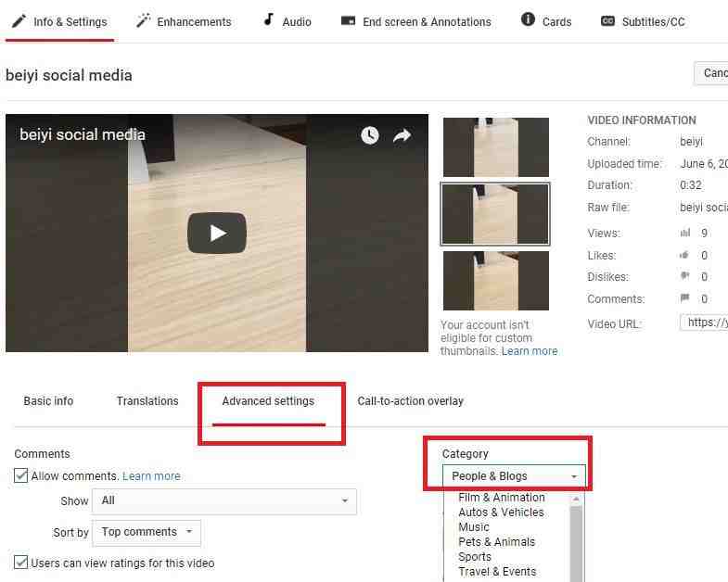Uncheck Allow comments checkbox
Image resolution: width=728 pixels, height=582 pixels.
click(x=21, y=476)
